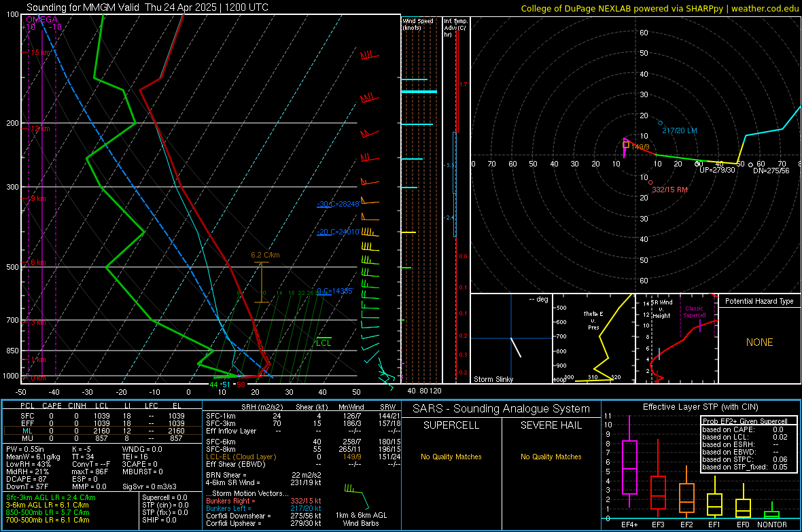The width and height of the screenshot is (802, 532).
Task: Click the CAPE column header
Action: [x=52, y=406]
